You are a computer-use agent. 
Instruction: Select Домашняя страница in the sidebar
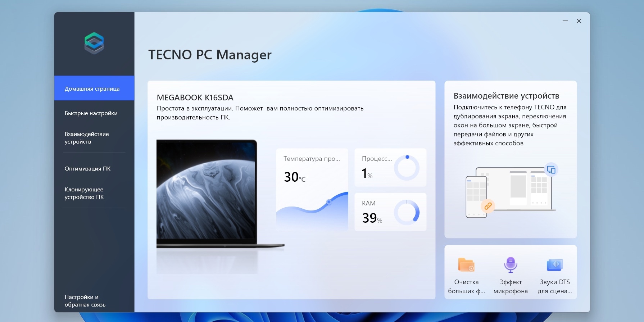click(94, 88)
